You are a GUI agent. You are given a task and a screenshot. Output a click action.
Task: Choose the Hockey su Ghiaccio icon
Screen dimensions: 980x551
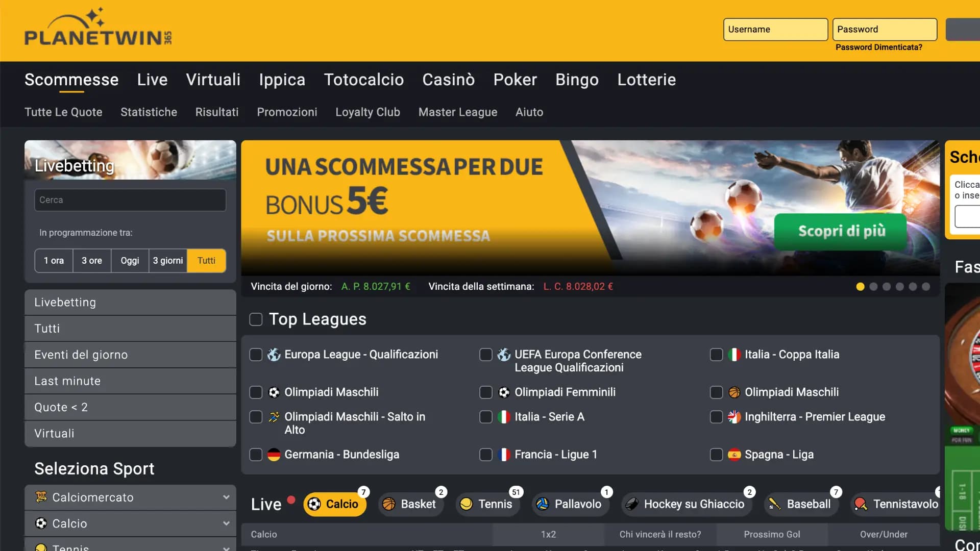click(x=632, y=504)
